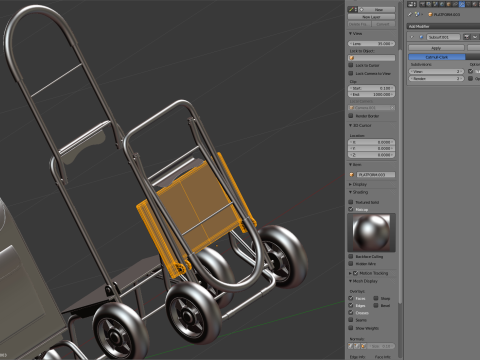480x360 pixels.
Task: Disable the Matcap checkbox
Action: 351,209
